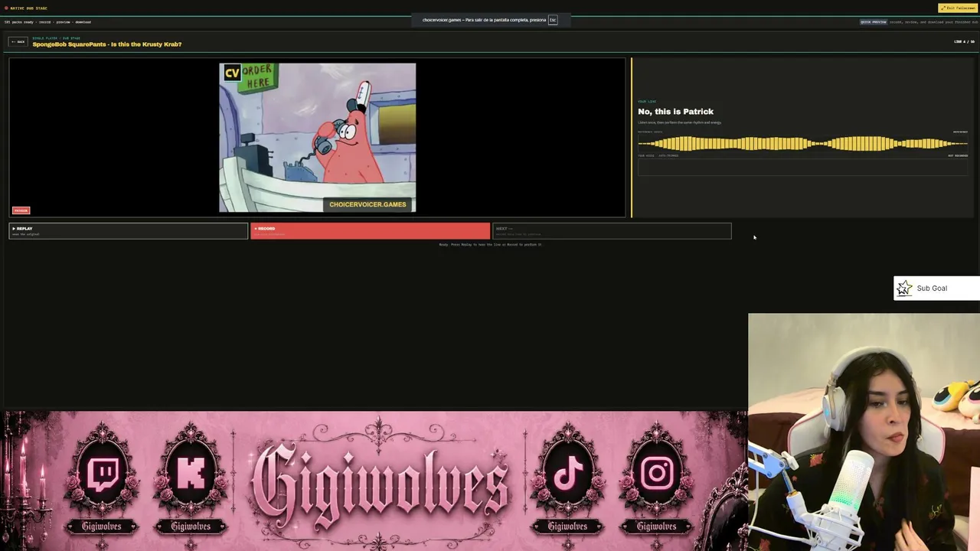Click the large Gigiwolves banner title
The image size is (980, 551).
tap(380, 484)
